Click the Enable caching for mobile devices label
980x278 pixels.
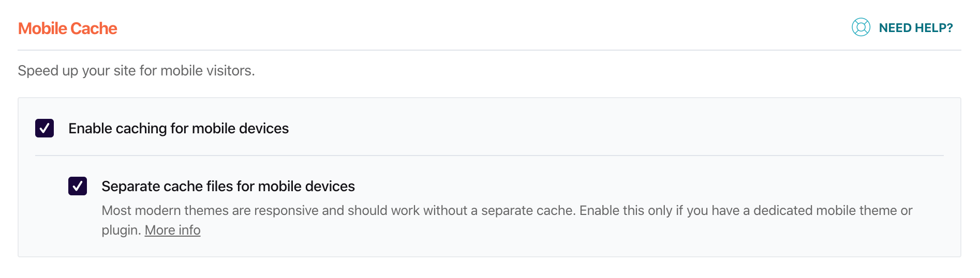[x=179, y=128]
